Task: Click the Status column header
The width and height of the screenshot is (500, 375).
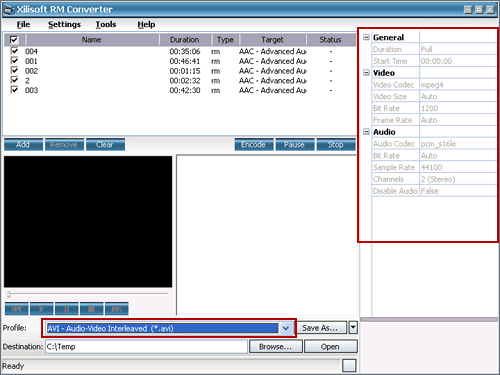Action: (x=330, y=40)
